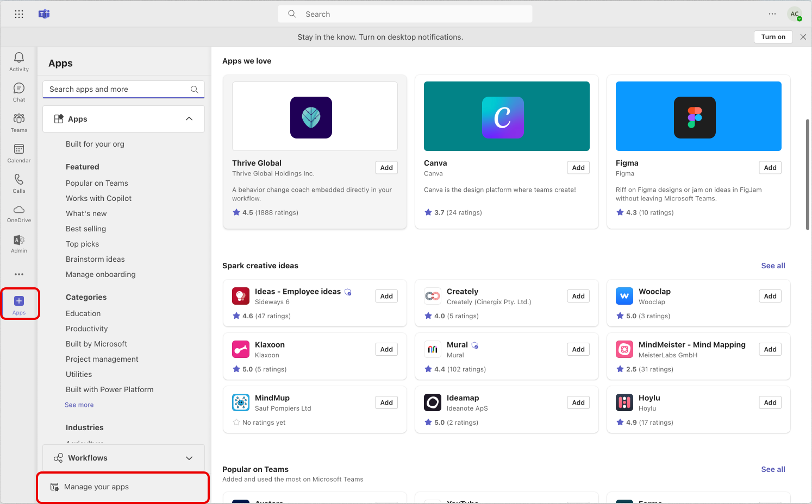Open Calls in the left rail
The height and width of the screenshot is (504, 812).
tap(19, 183)
